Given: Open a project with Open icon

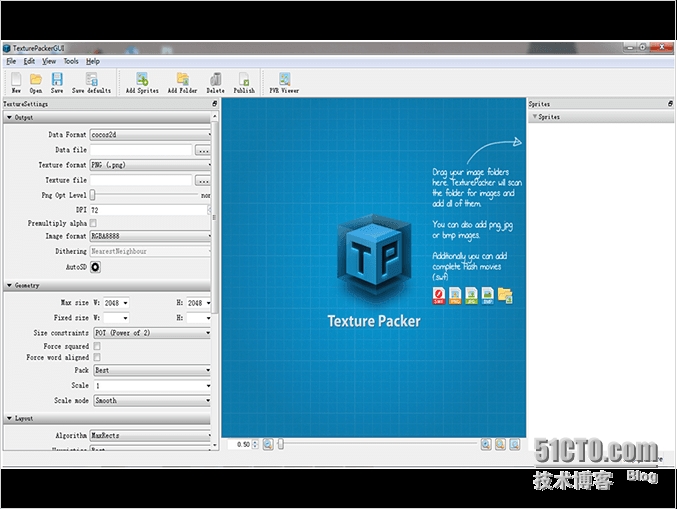Looking at the screenshot, I should 36,82.
